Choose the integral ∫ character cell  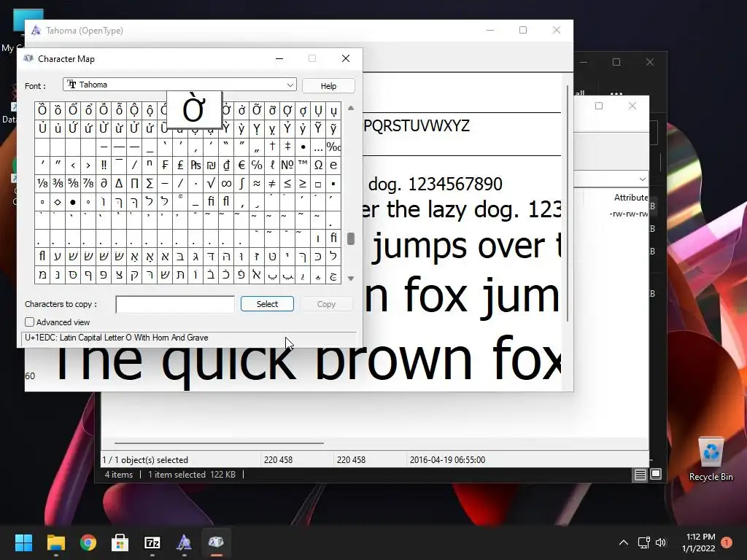tap(241, 183)
